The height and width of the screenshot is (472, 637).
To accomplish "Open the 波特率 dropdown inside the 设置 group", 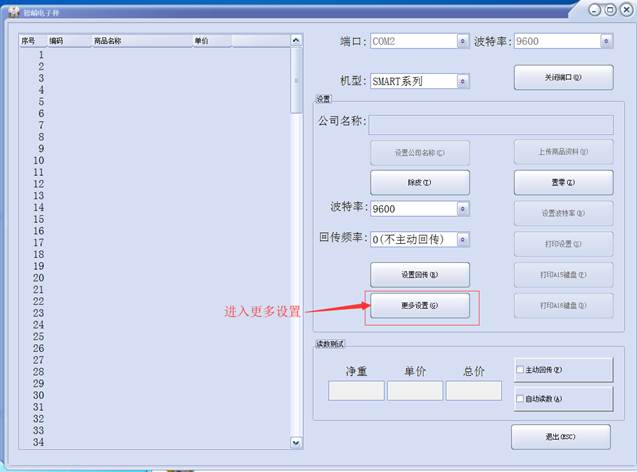I will pyautogui.click(x=463, y=209).
